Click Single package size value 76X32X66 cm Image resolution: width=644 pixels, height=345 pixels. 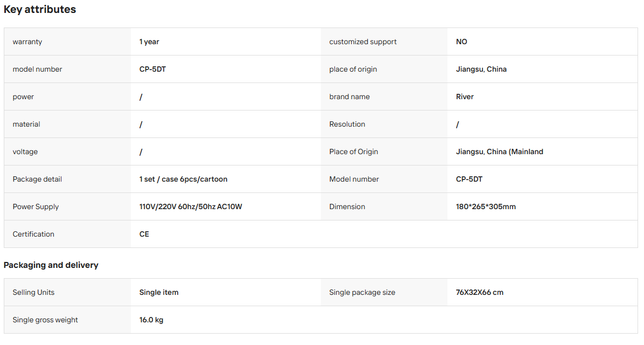tap(479, 292)
